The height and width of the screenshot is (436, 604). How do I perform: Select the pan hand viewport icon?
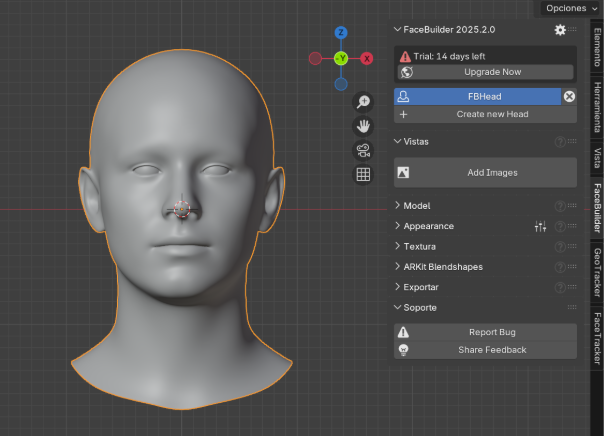[x=364, y=126]
